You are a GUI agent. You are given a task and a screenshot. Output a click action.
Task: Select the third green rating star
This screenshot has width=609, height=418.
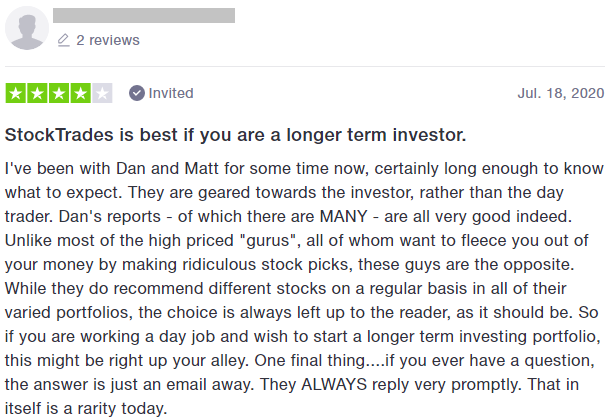[59, 94]
